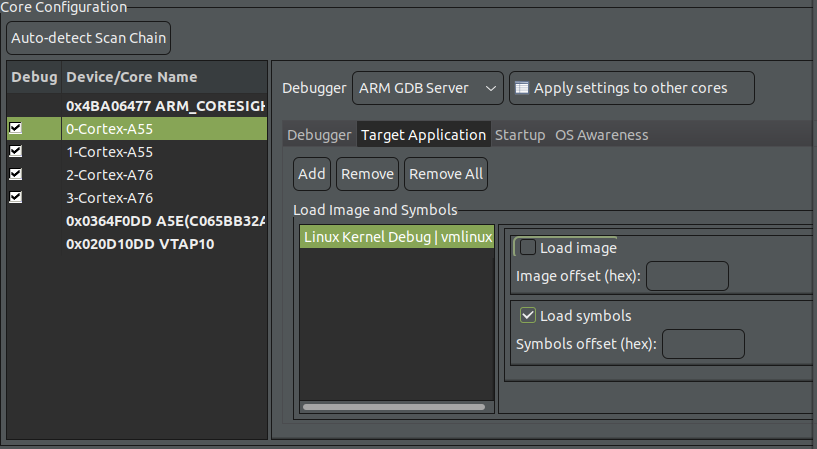817x449 pixels.
Task: Switch to the Debugger tab
Action: tap(319, 135)
